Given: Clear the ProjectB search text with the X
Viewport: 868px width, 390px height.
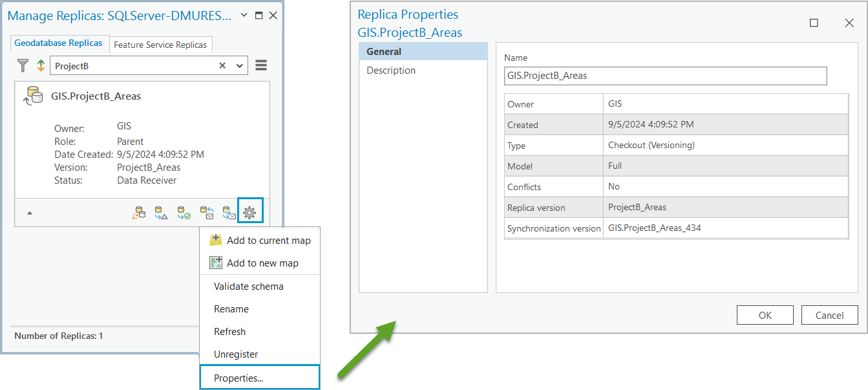Looking at the screenshot, I should click(x=222, y=65).
